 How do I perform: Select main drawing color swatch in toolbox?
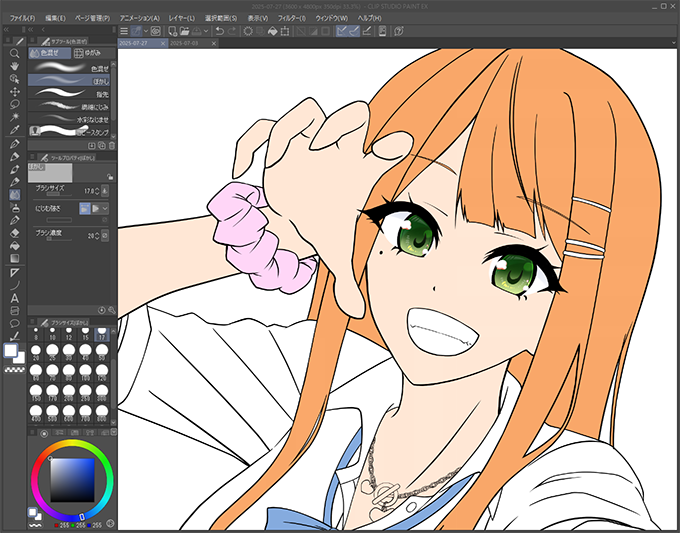(x=11, y=350)
